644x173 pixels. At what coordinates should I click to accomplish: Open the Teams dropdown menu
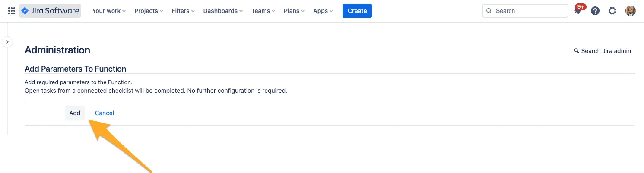click(263, 11)
